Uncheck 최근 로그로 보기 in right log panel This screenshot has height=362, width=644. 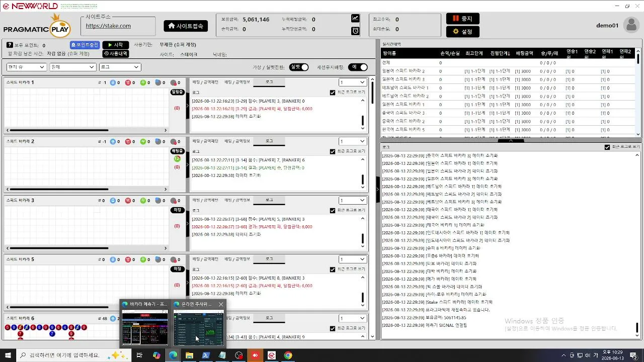point(607,147)
